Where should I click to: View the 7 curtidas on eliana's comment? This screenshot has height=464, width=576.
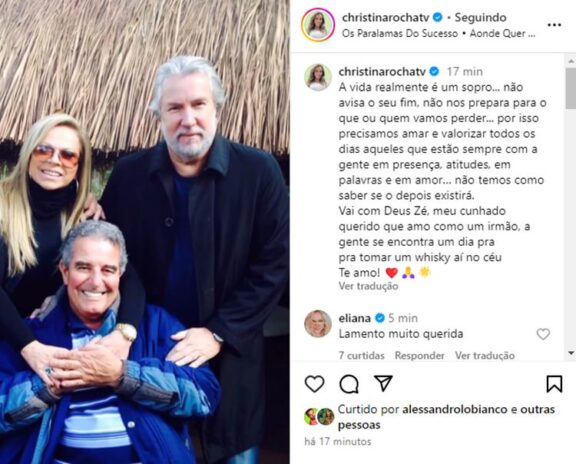click(361, 356)
